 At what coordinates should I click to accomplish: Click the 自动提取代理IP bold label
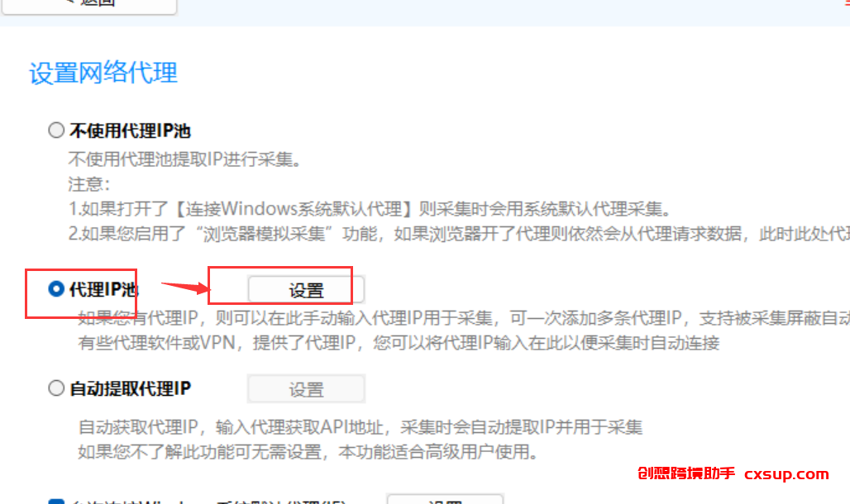pyautogui.click(x=130, y=388)
